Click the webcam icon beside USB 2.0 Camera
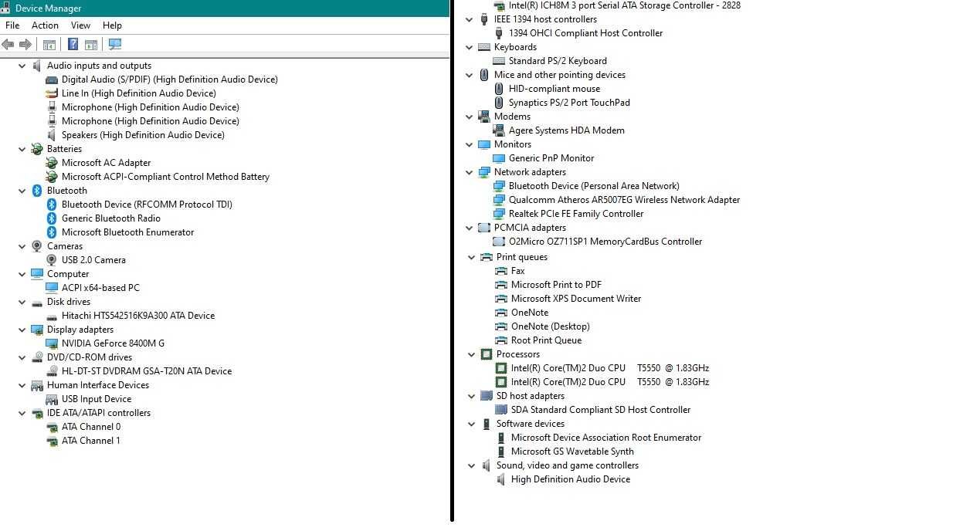980x531 pixels. [x=52, y=260]
